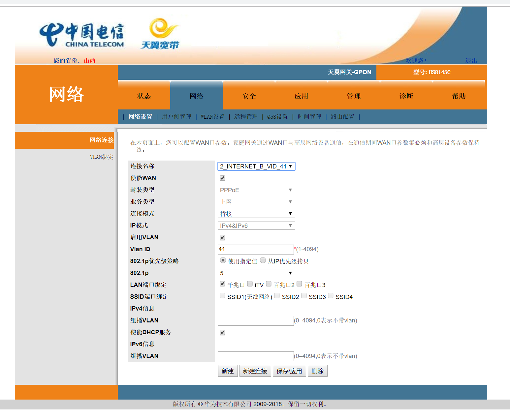Click the Huawei copyright footer text
This screenshot has width=510, height=420.
(x=250, y=404)
